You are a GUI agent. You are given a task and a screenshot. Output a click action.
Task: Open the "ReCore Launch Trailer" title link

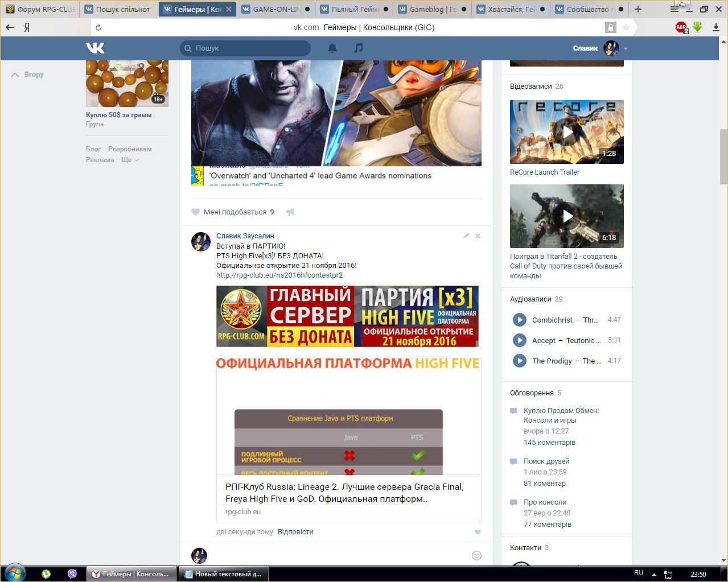click(x=545, y=172)
